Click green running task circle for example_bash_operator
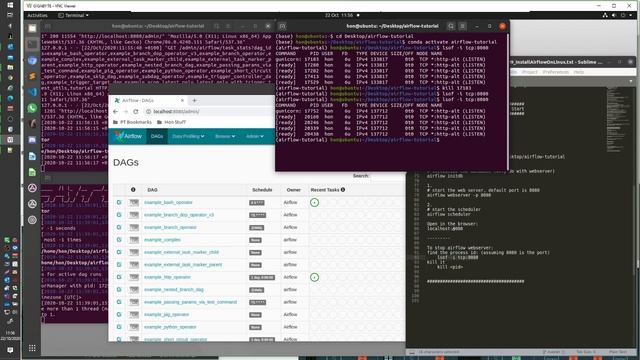The width and height of the screenshot is (640, 360). (x=314, y=202)
